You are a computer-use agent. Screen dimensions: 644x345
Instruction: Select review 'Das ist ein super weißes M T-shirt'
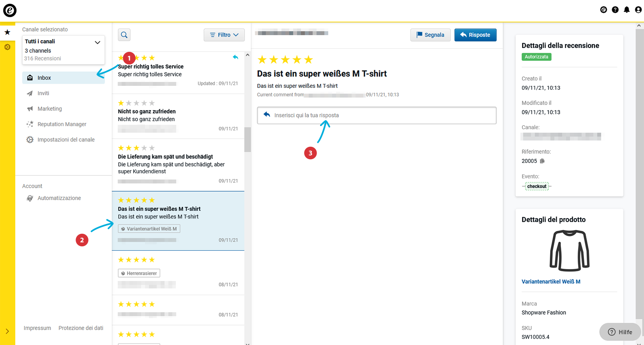click(178, 221)
